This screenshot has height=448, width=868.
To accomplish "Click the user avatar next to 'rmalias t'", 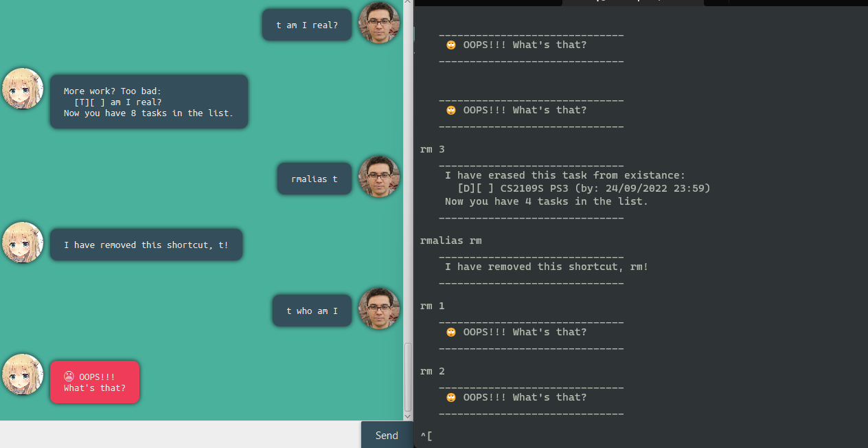I will 378,177.
